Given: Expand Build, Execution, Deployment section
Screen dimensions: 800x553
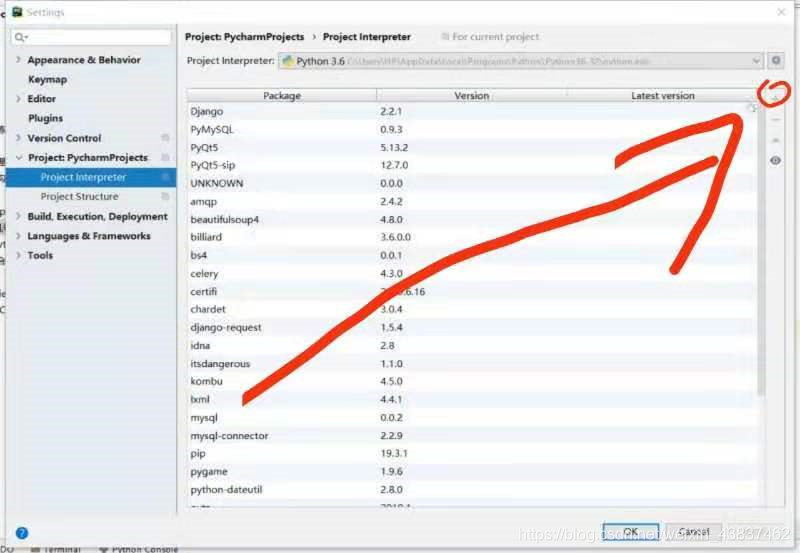Looking at the screenshot, I should (18, 216).
